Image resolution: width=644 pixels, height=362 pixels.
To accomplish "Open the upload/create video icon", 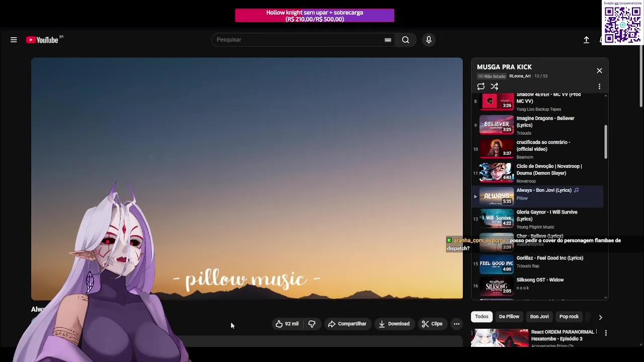I will 586,40.
